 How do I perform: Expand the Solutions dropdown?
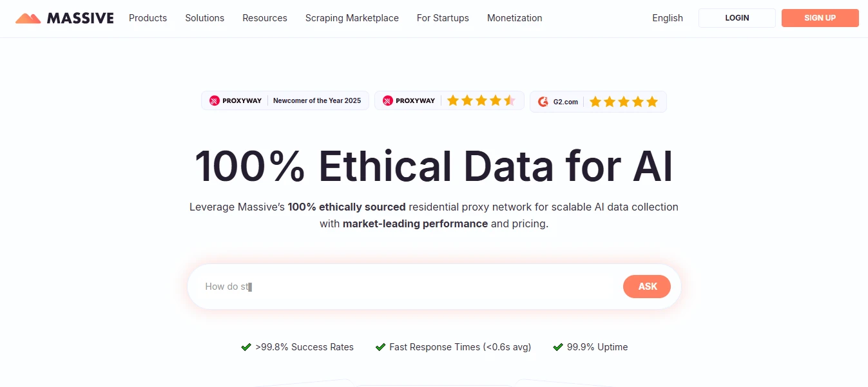pos(204,18)
